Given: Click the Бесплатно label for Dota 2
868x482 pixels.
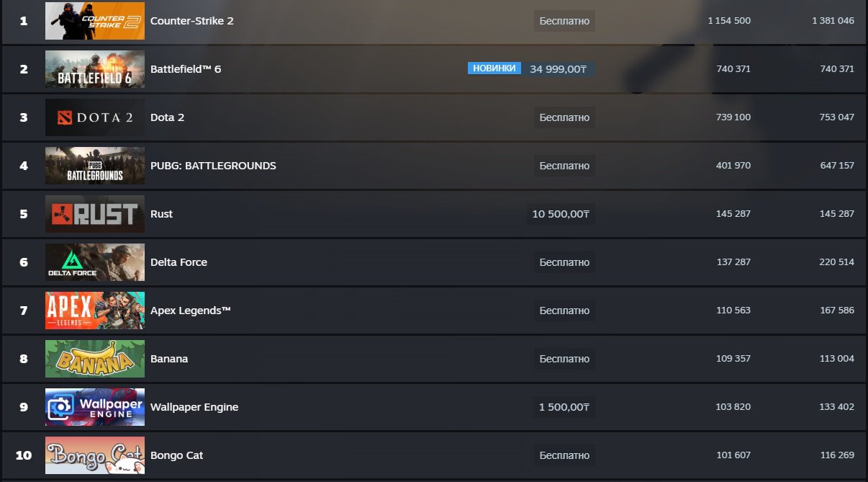Looking at the screenshot, I should 564,117.
